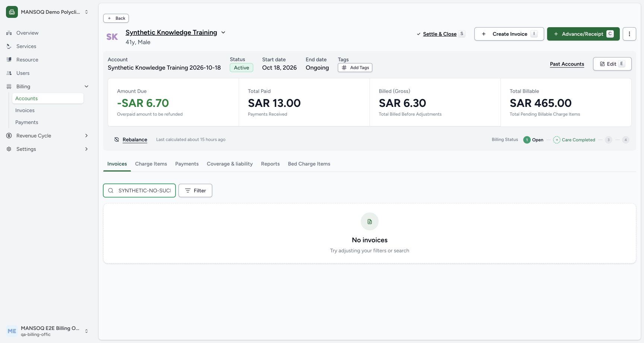Image resolution: width=644 pixels, height=343 pixels.
Task: Open the user account switcher at bottom
Action: 86,331
